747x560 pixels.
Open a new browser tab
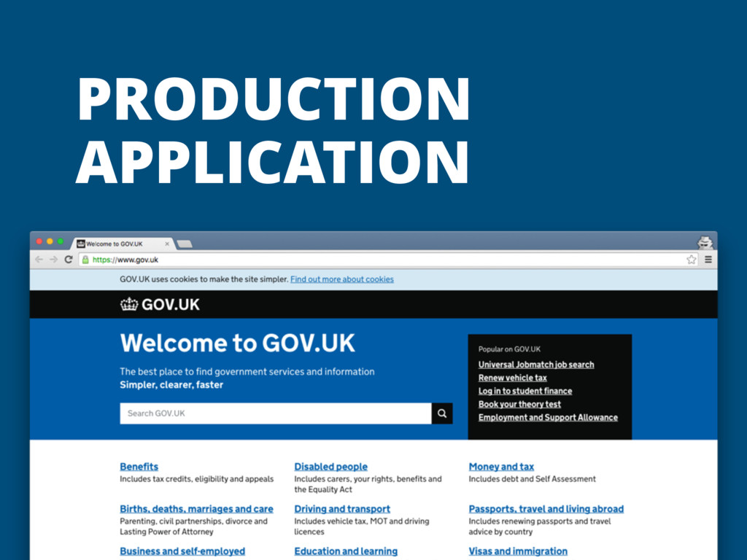pos(185,244)
